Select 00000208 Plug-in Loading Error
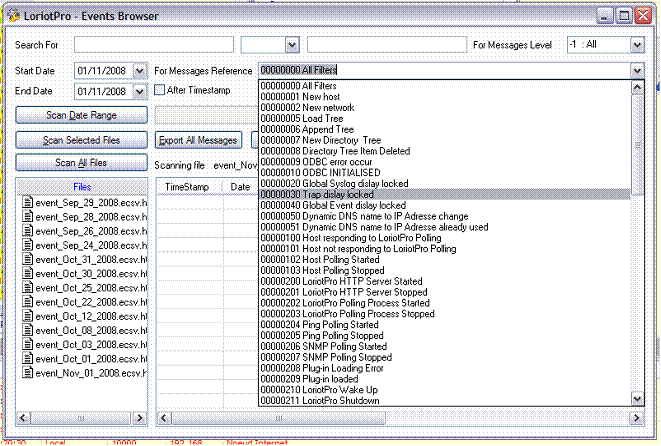The width and height of the screenshot is (661, 446). click(x=445, y=368)
